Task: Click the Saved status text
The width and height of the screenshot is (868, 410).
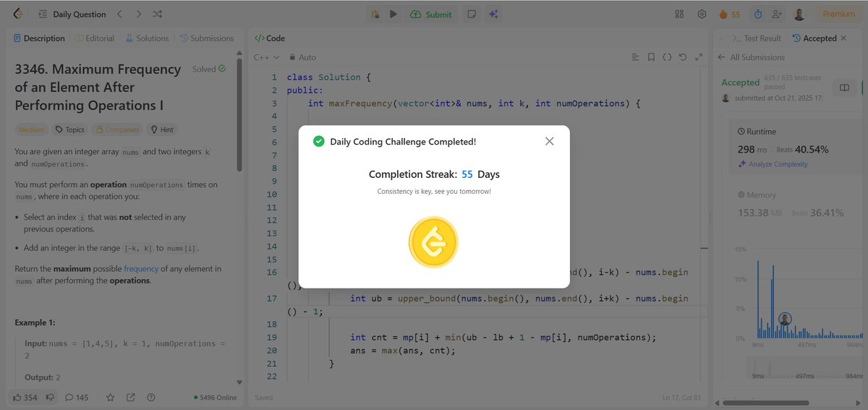Action: (264, 398)
